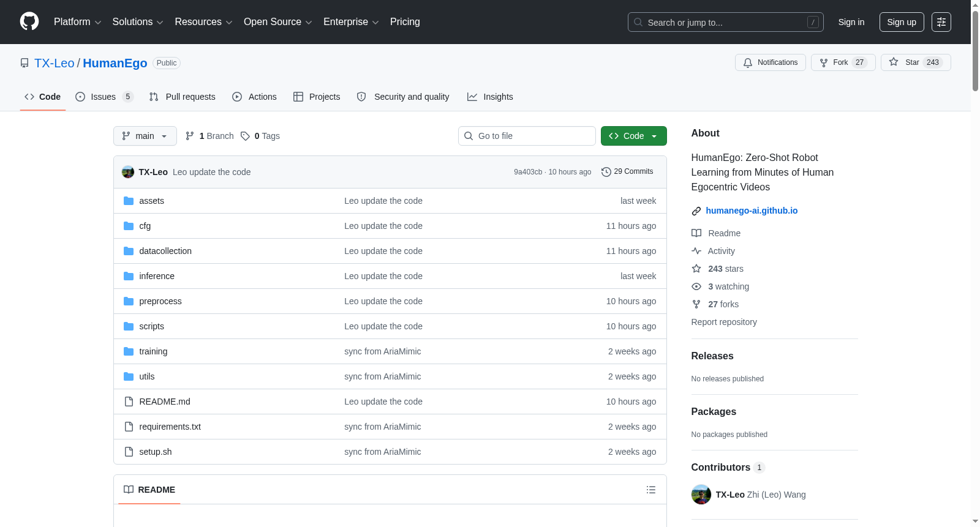The image size is (980, 527).
Task: Expand the Enterprise menu
Action: 352,22
